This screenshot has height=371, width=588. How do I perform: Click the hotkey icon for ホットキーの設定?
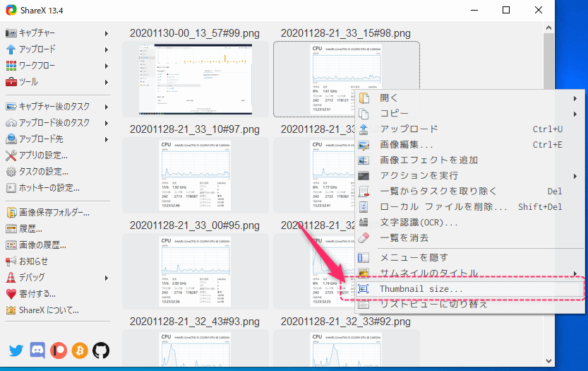tap(11, 188)
